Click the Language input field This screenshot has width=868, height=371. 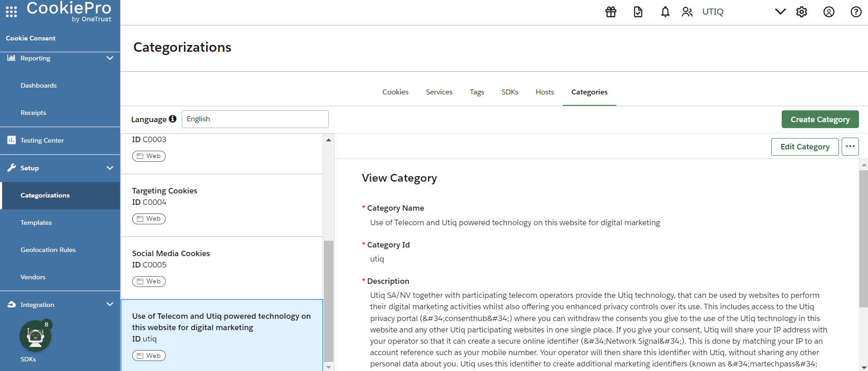(x=255, y=119)
